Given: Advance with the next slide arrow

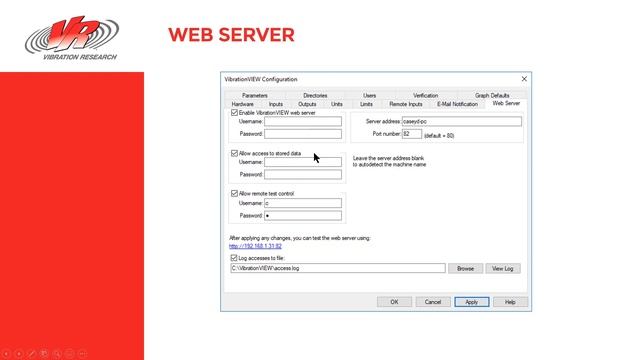Looking at the screenshot, I should point(19,353).
